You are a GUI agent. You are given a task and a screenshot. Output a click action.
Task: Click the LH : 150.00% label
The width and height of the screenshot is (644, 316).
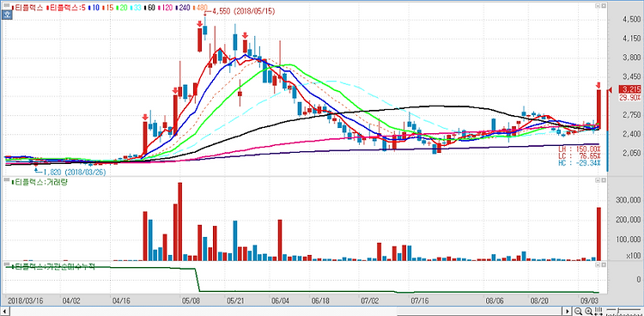(x=580, y=149)
